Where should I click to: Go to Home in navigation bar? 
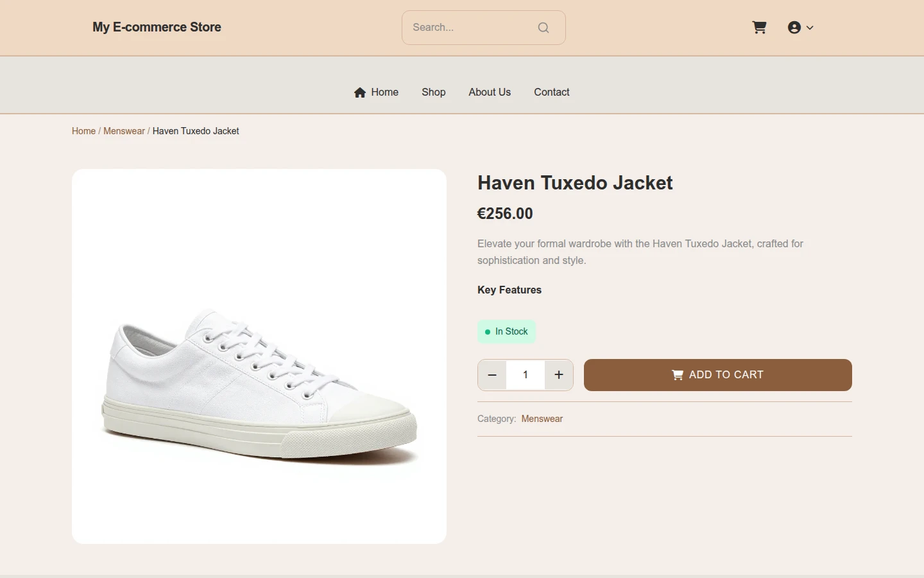(x=376, y=92)
